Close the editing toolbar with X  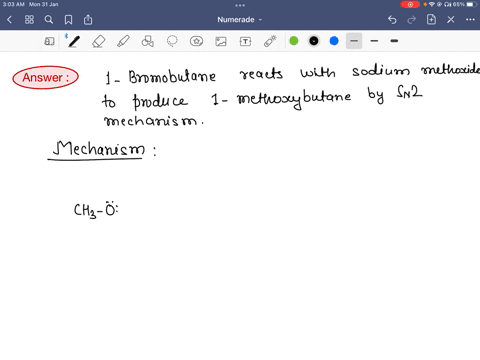[451, 20]
